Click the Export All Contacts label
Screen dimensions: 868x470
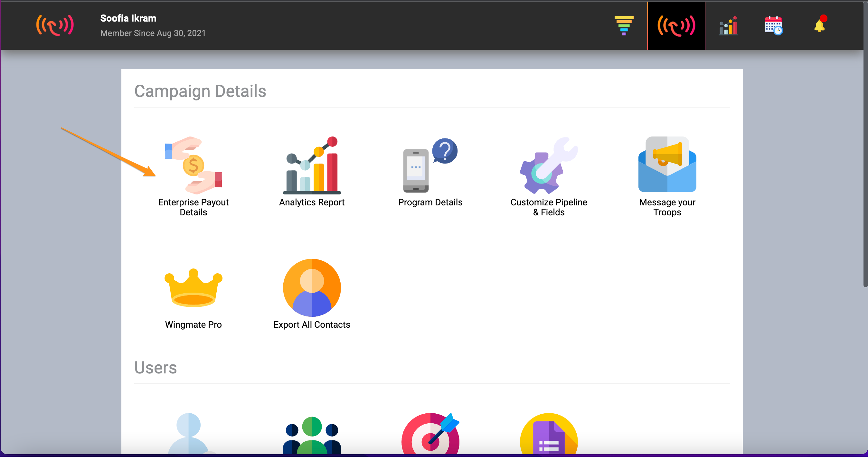pos(312,325)
